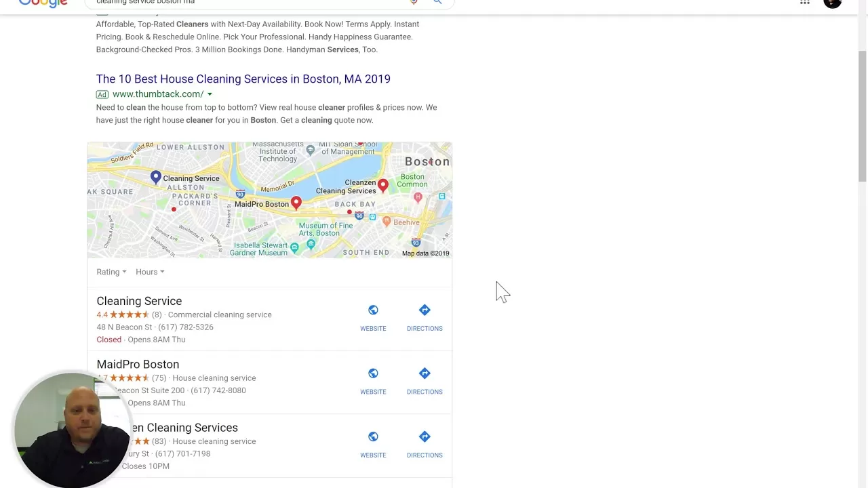
Task: Click the blue Cleaning Service map pin
Action: tap(156, 178)
